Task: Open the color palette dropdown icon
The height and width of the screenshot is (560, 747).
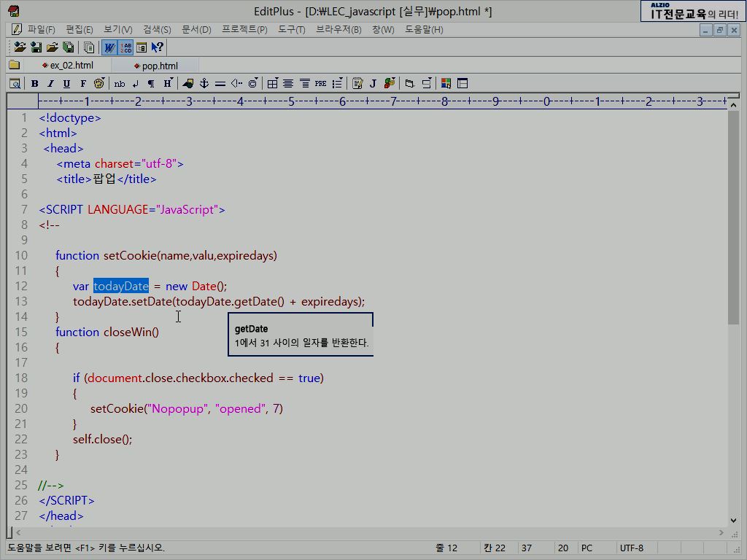Action: point(99,84)
